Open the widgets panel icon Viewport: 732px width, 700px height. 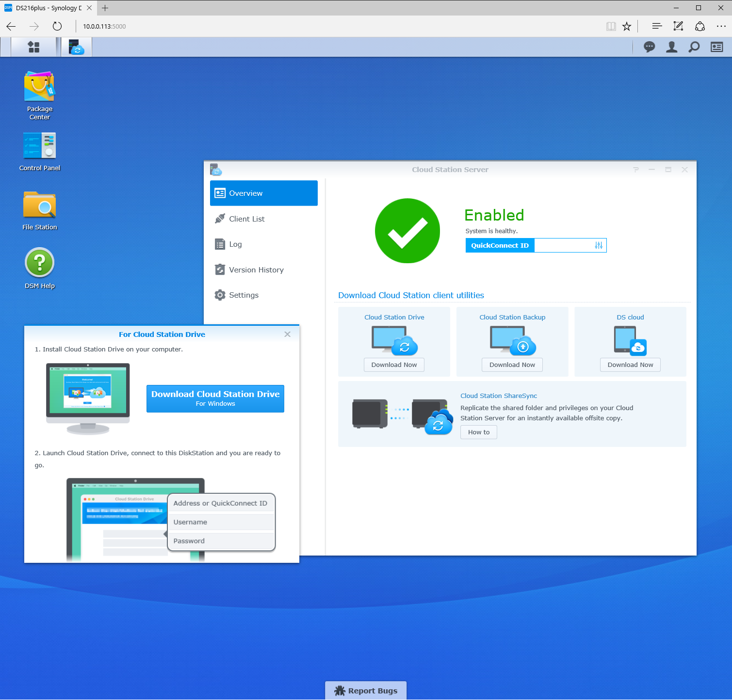[x=716, y=47]
